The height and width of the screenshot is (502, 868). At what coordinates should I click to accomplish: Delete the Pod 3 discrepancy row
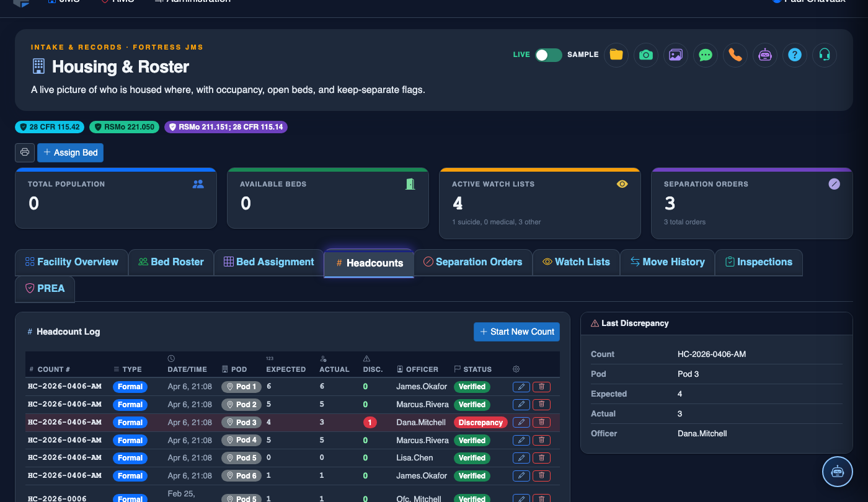[541, 422]
